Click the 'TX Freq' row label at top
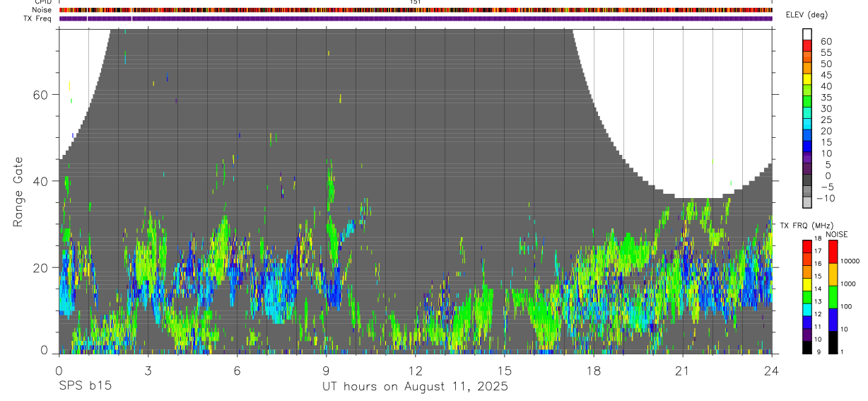Screen dimensions: 868x401 38,18
